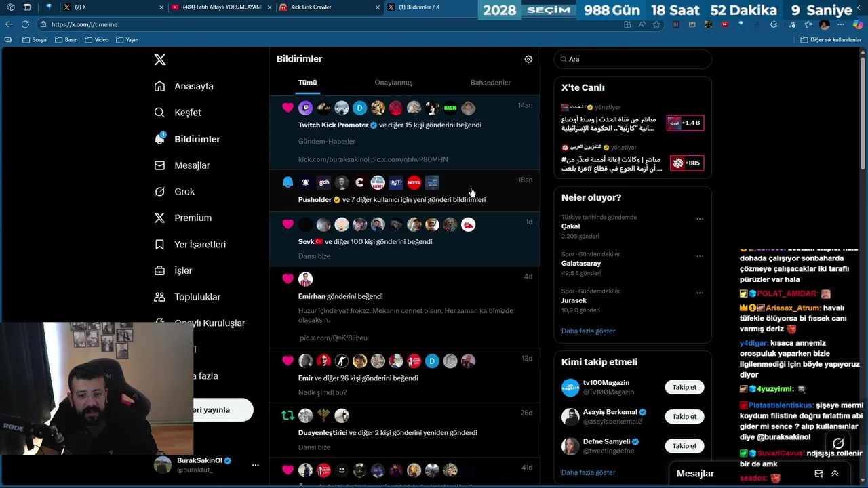This screenshot has height=488, width=868.
Task: Open floating Grok button
Action: (x=838, y=443)
